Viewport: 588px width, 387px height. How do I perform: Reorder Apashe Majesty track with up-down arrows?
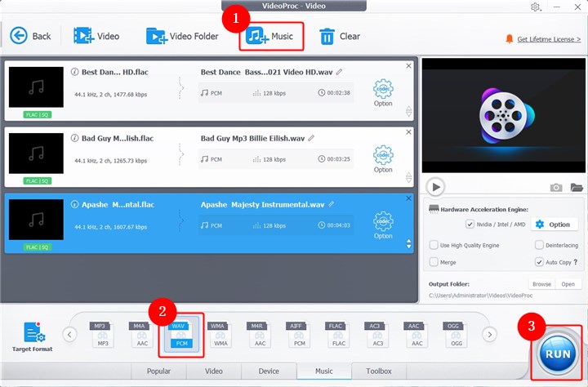pos(409,244)
